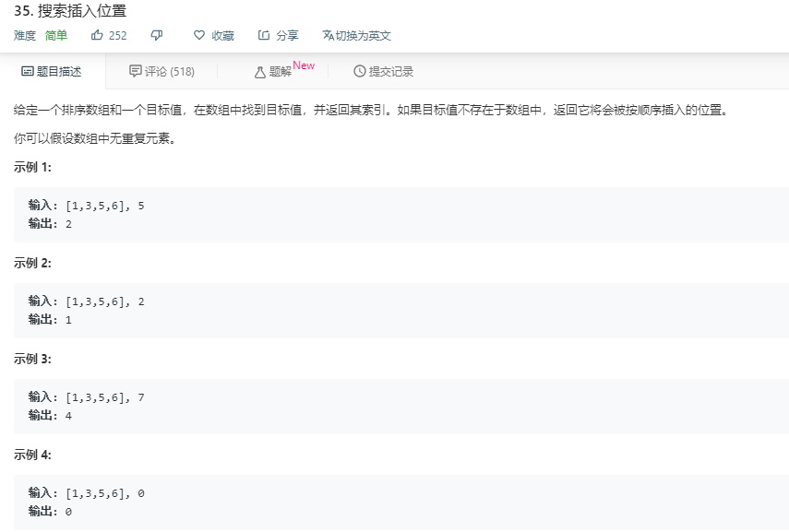The width and height of the screenshot is (789, 532).
Task: Click input line [1,3,5,6], 5
Action: [x=87, y=206]
